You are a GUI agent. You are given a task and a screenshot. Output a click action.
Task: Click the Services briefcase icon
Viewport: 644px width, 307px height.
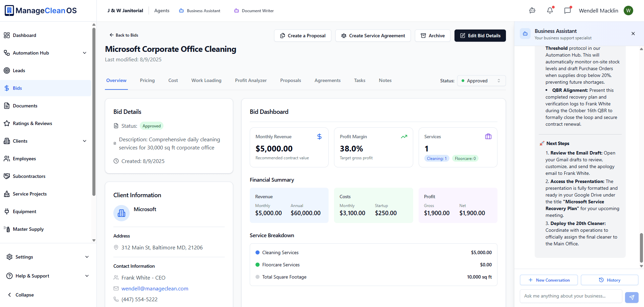click(x=488, y=137)
